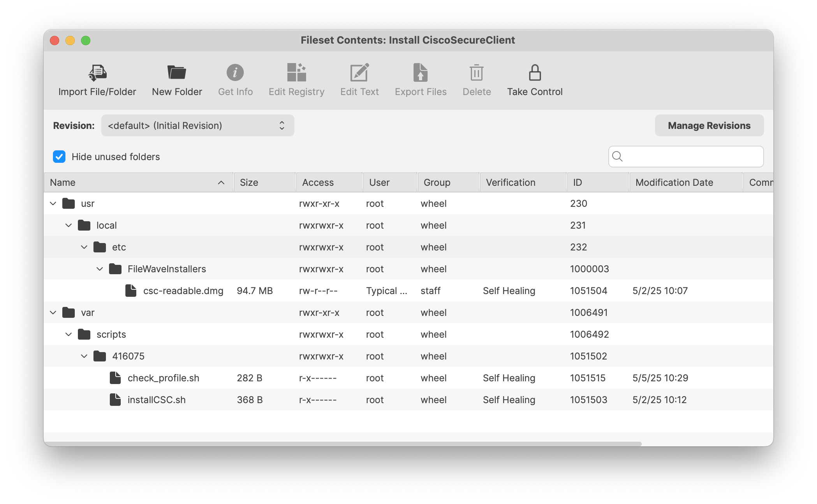Click the Export Files icon
Screen dimensions: 817x504
click(421, 72)
